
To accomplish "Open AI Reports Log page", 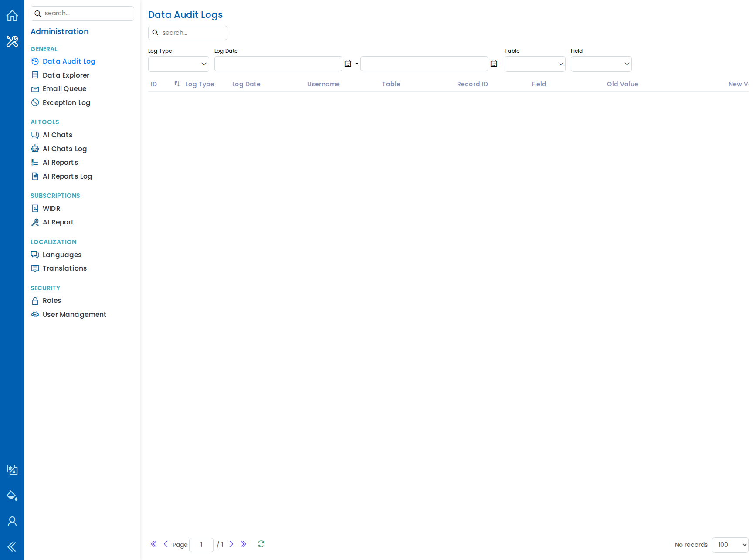I will (x=67, y=176).
